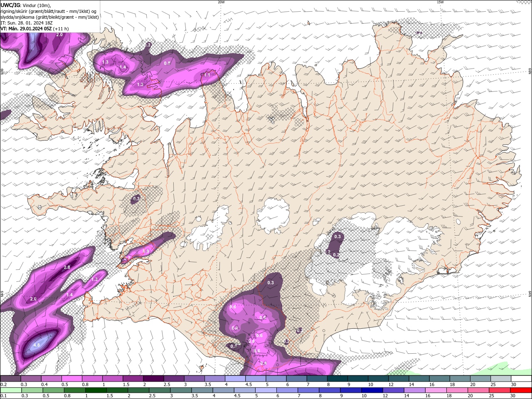Click the '0.1' label in the lower legend
This screenshot has height=399, width=532.
pyautogui.click(x=4, y=396)
